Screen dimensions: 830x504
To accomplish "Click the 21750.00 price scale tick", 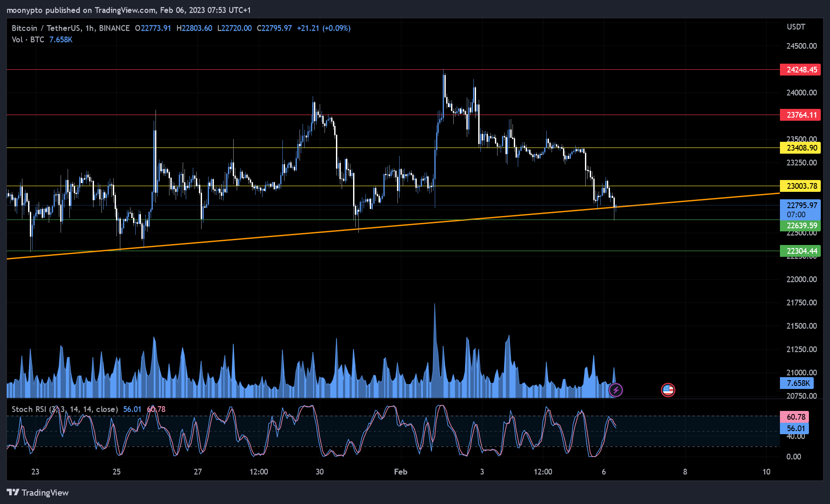I will click(801, 302).
